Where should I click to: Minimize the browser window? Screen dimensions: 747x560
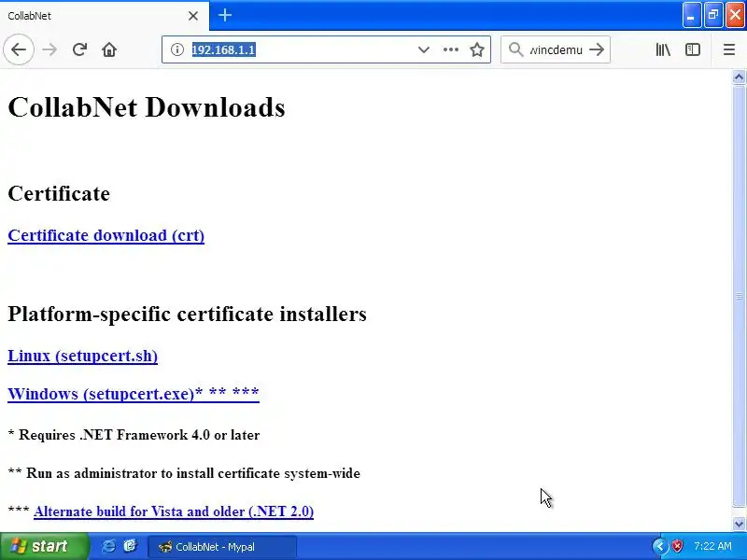[692, 15]
